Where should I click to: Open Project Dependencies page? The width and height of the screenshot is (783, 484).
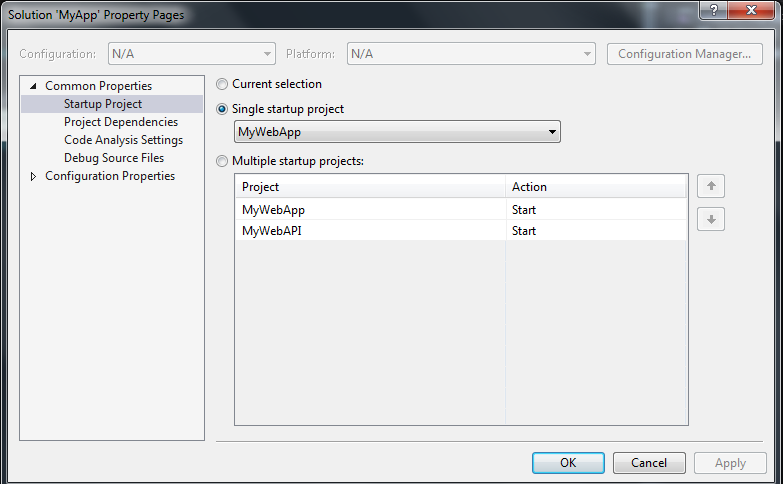pyautogui.click(x=121, y=122)
